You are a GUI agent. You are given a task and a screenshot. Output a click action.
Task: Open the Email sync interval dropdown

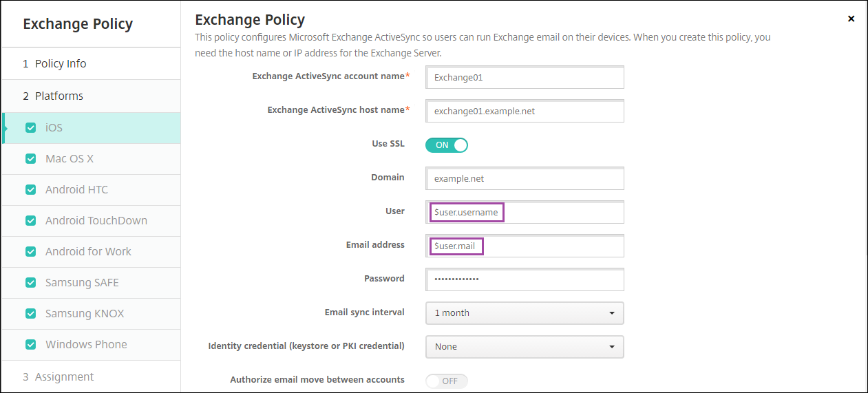pyautogui.click(x=525, y=313)
